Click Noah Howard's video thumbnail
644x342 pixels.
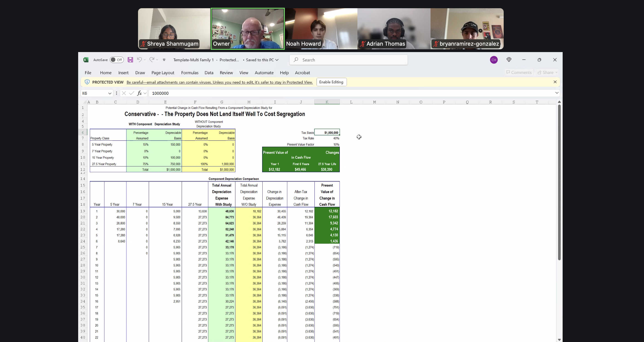321,29
